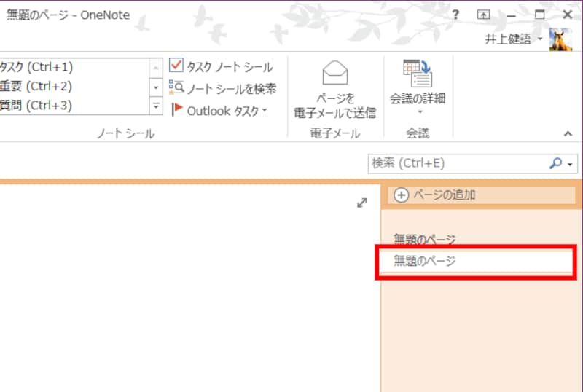This screenshot has height=392, width=583.
Task: Collapse the ribbon with the chevron
Action: pyautogui.click(x=568, y=134)
